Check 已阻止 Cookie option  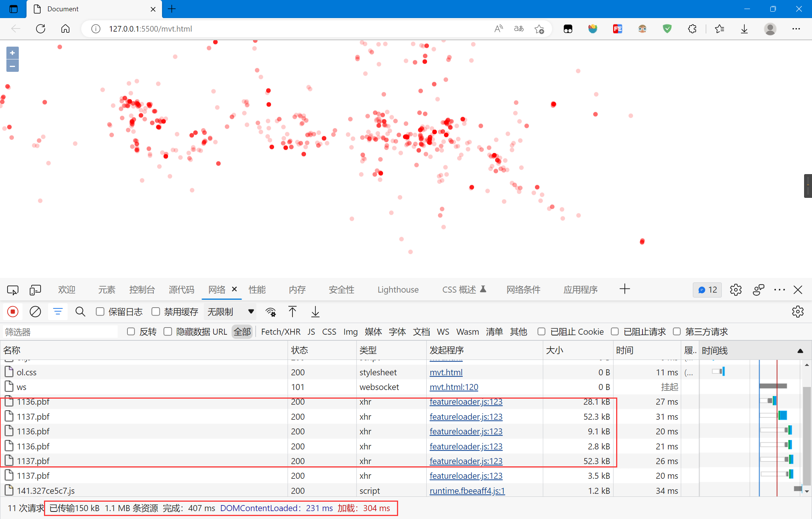coord(541,332)
